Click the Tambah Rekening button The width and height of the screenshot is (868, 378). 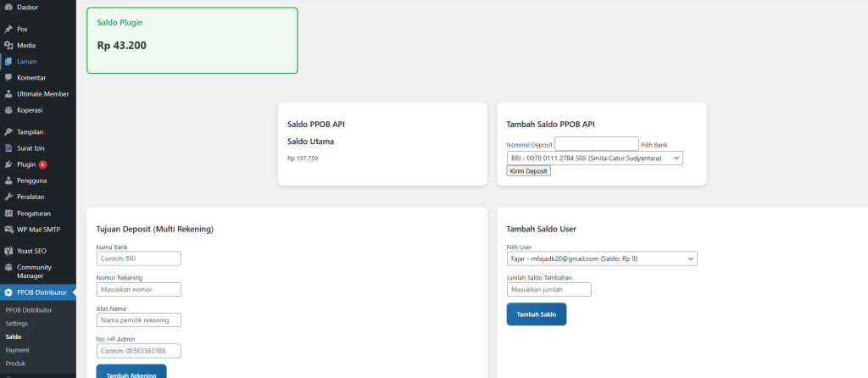pos(131,373)
